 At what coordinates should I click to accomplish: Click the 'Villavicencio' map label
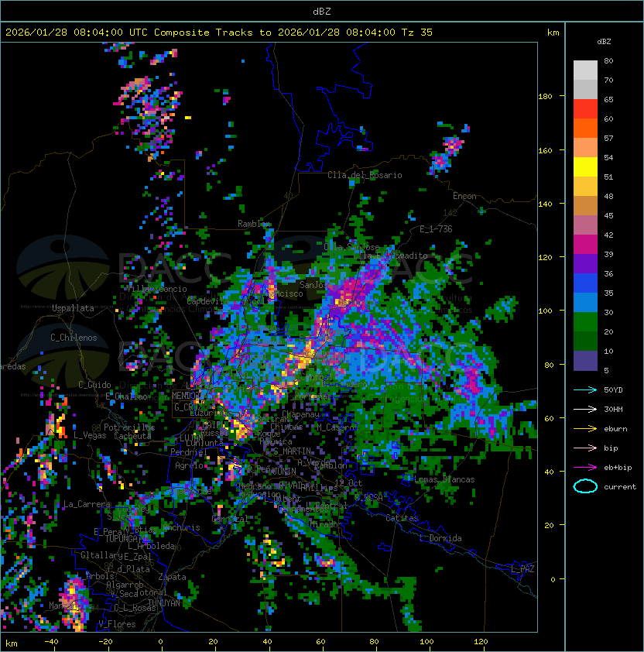(x=156, y=289)
